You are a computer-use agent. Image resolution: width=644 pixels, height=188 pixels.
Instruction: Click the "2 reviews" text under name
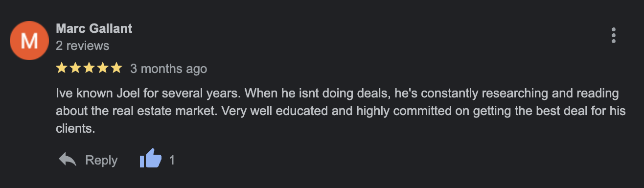pos(83,46)
